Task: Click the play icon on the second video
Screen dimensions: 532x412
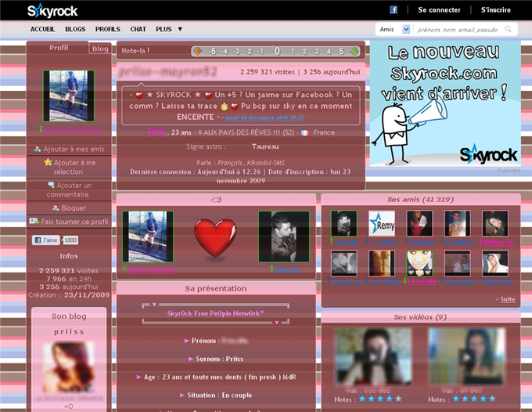Action: [467, 357]
